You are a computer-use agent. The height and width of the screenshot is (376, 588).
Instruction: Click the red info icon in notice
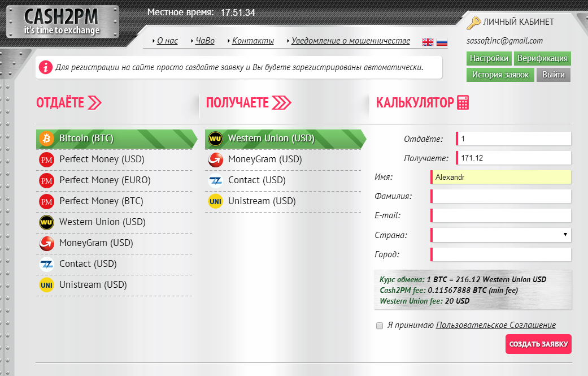45,67
